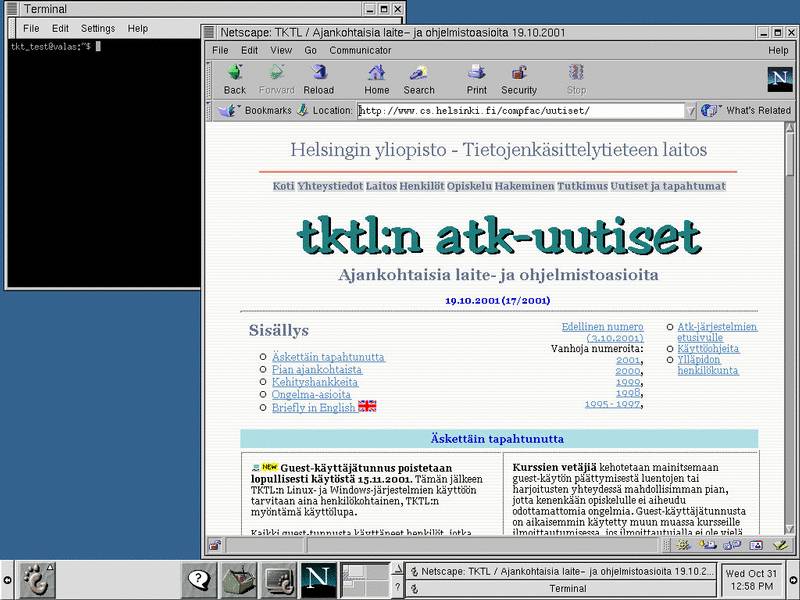The height and width of the screenshot is (600, 800).
Task: Open the Terminal window's Settings menu
Action: point(98,29)
